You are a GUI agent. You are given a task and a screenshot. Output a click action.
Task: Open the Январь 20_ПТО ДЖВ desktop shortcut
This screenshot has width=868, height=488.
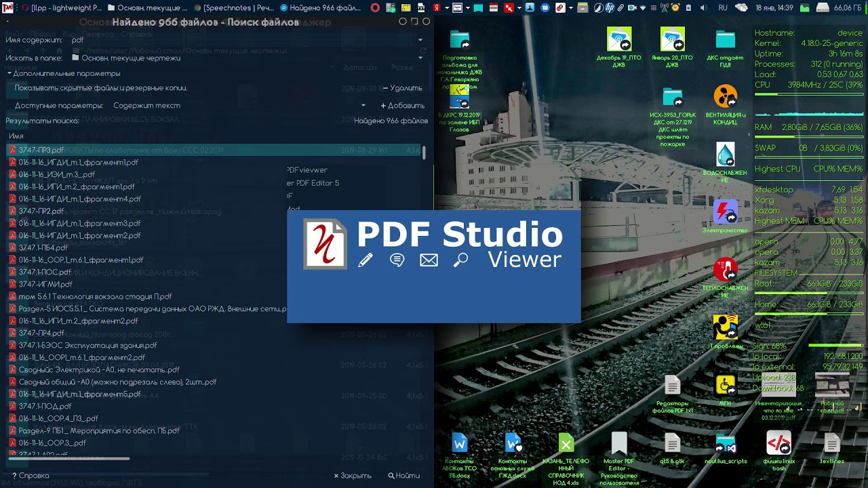coord(672,39)
